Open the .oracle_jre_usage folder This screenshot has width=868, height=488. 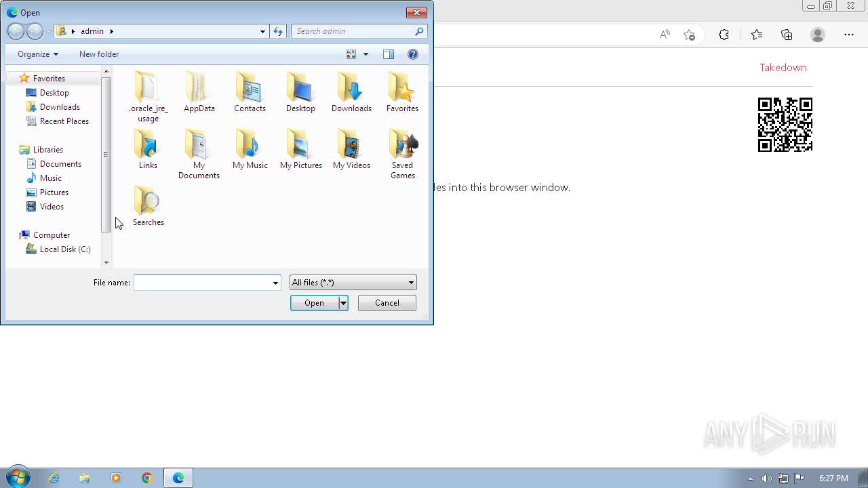click(x=148, y=96)
